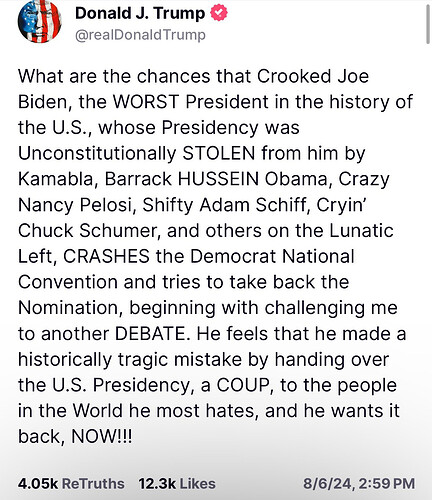Viewport: 432px width, 500px height.
Task: Open the flag-painted profile avatar
Action: [x=39, y=22]
